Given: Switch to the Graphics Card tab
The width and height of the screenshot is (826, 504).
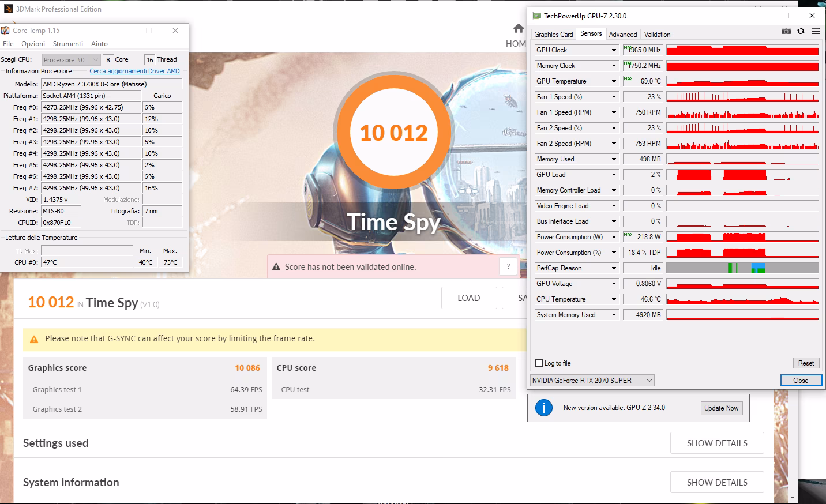Looking at the screenshot, I should (x=554, y=35).
